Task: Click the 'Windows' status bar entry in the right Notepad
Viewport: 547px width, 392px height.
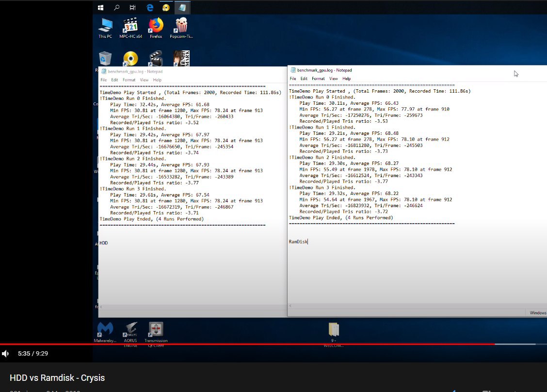Action: pos(538,313)
